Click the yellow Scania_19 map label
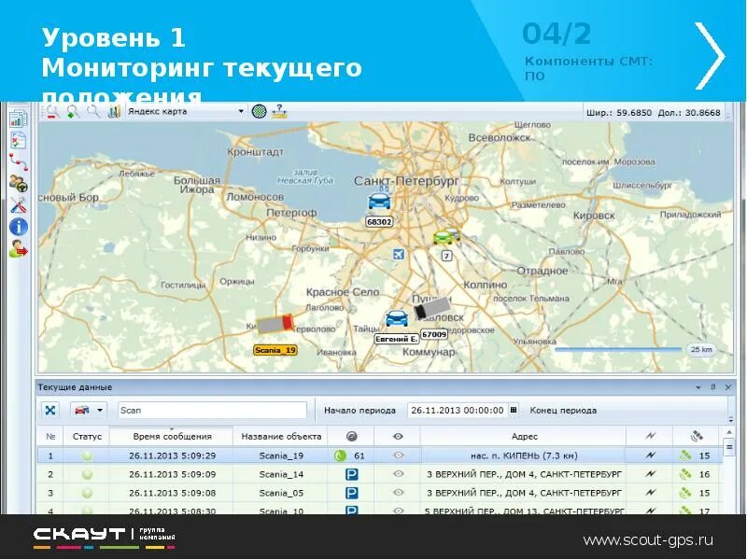 [275, 350]
